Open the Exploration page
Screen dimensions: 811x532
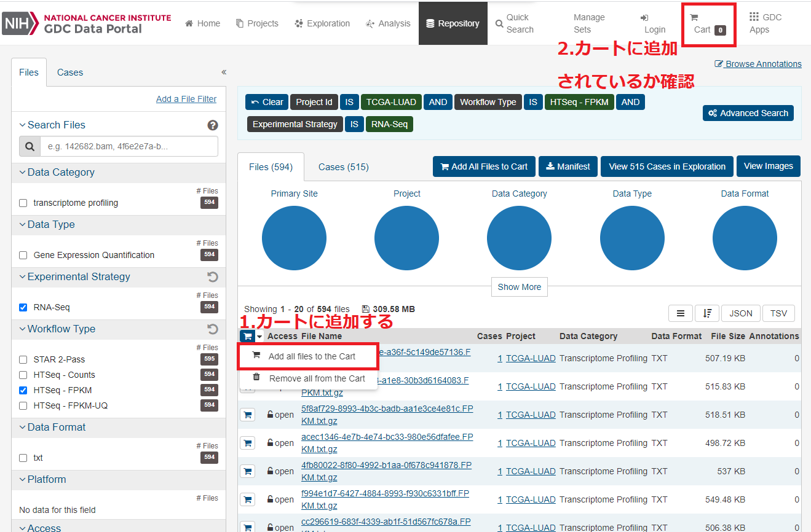click(x=322, y=23)
